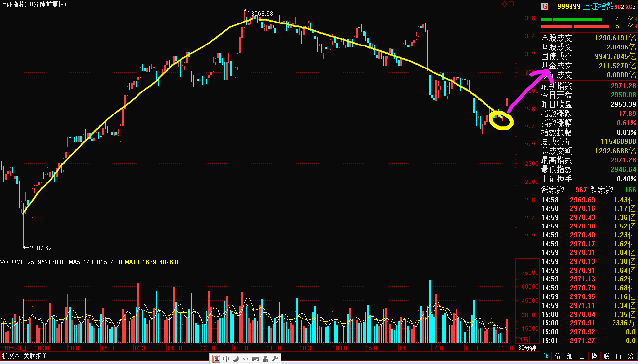Click the split-window icon above the chart
Screen dimensions: 638x364
[512, 4]
